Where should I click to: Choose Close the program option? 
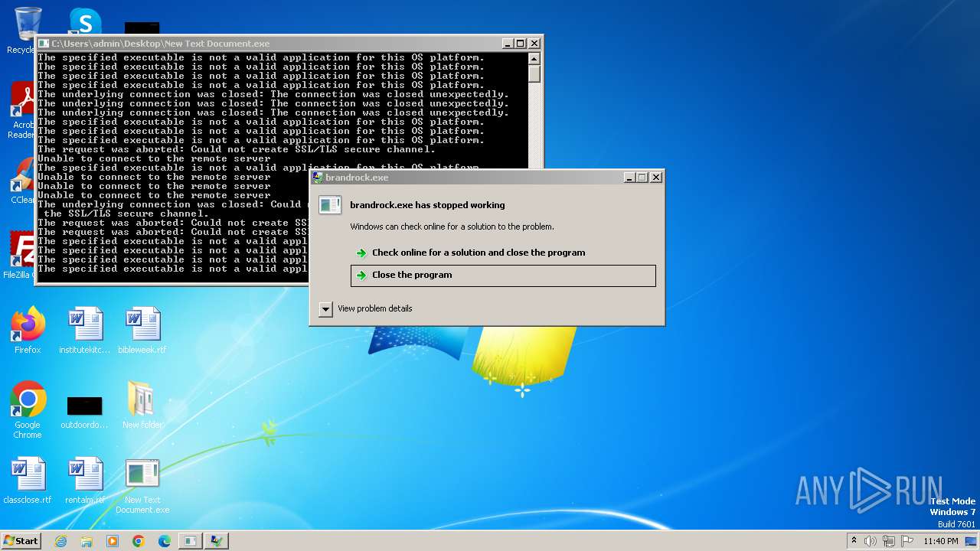click(x=503, y=275)
